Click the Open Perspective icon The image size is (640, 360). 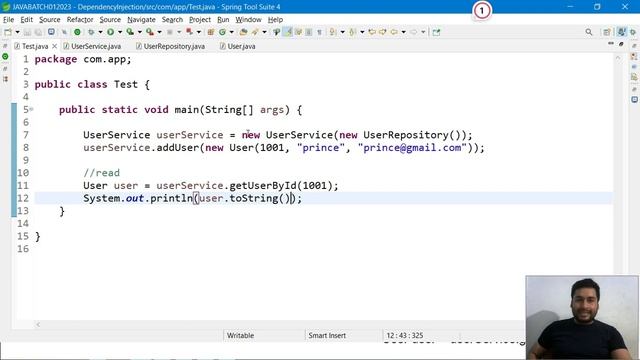pos(607,32)
